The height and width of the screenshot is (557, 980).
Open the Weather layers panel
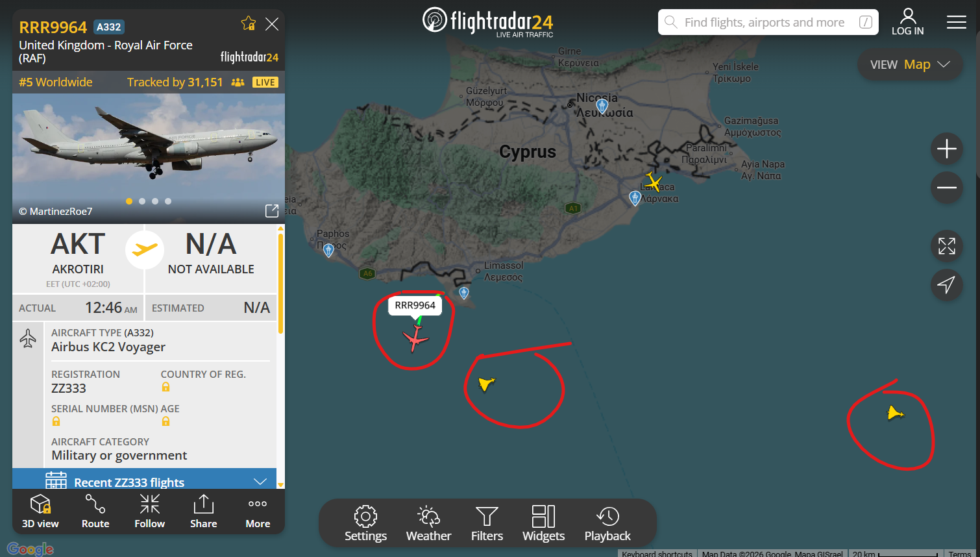428,523
